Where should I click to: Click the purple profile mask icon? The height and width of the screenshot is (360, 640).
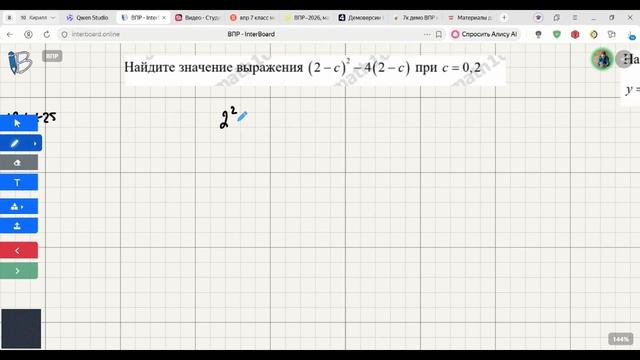[x=538, y=18]
